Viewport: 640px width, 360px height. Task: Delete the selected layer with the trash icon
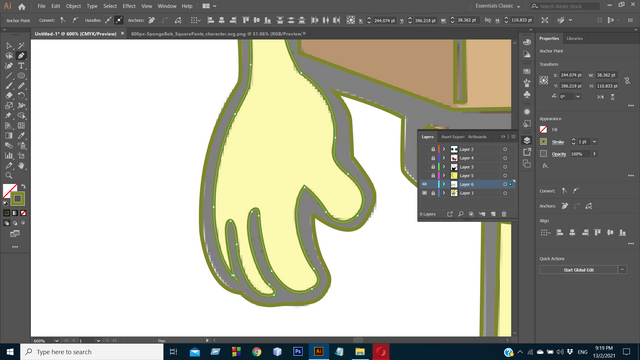click(x=504, y=214)
